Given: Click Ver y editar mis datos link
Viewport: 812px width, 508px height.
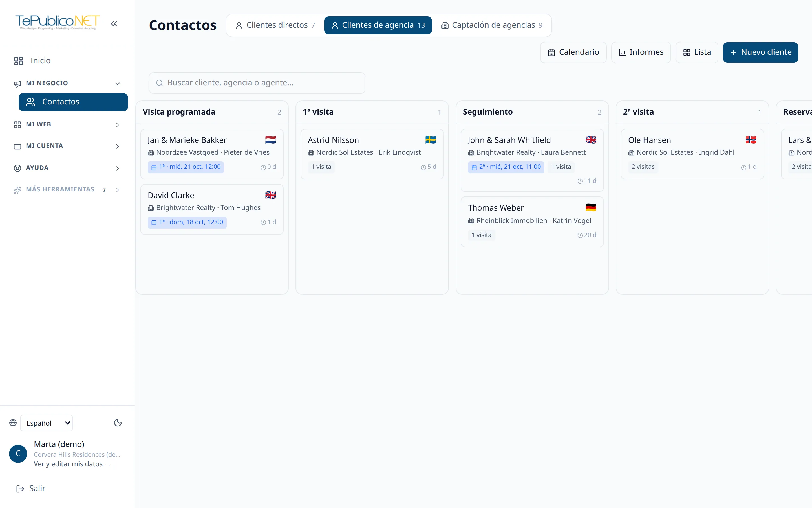Looking at the screenshot, I should [x=72, y=464].
